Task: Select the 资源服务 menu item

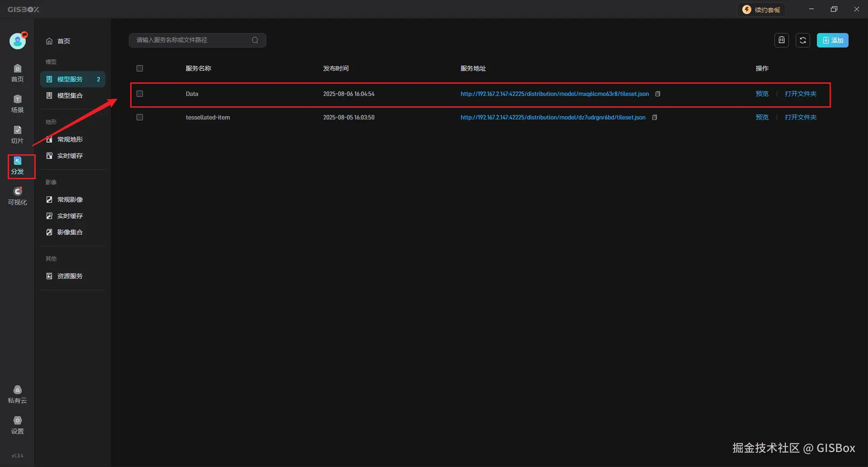Action: click(x=72, y=276)
